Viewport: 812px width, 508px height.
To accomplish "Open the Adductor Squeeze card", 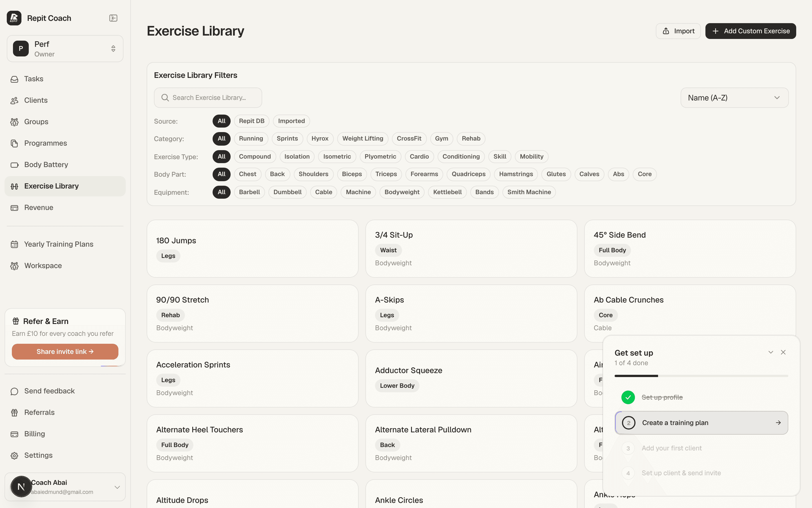I will [x=471, y=378].
